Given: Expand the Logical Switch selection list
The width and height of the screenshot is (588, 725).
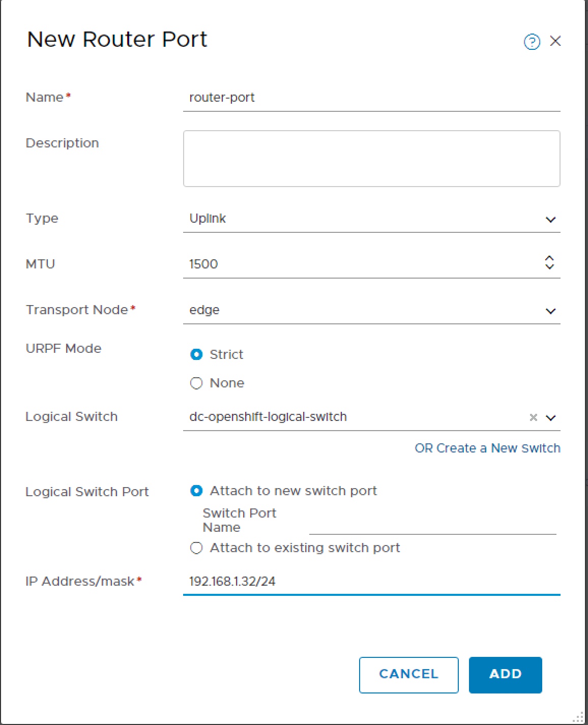Looking at the screenshot, I should (549, 417).
